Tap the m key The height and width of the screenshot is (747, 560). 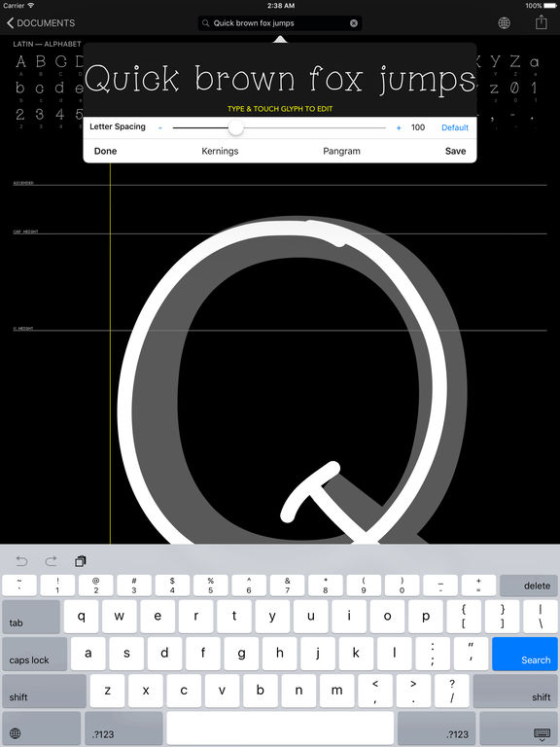pyautogui.click(x=336, y=691)
